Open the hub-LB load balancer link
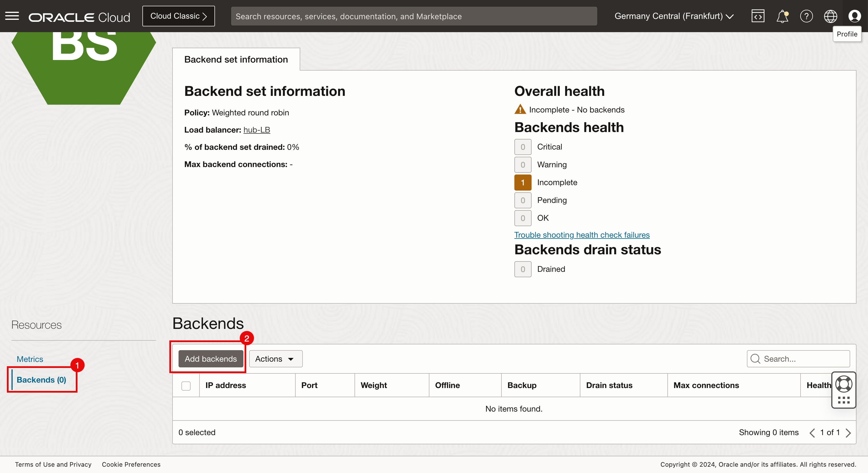Image resolution: width=868 pixels, height=473 pixels. [x=256, y=130]
